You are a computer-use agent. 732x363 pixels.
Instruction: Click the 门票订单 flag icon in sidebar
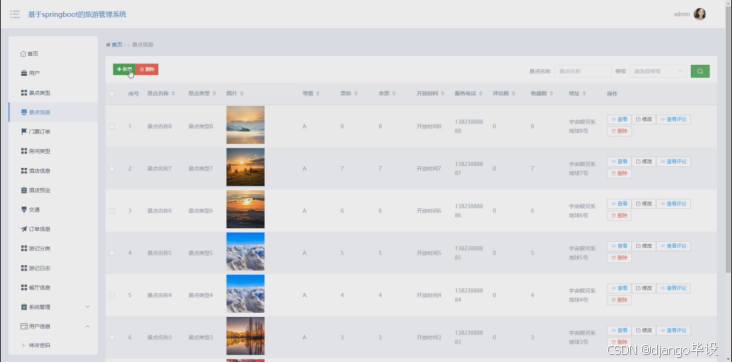pos(24,132)
